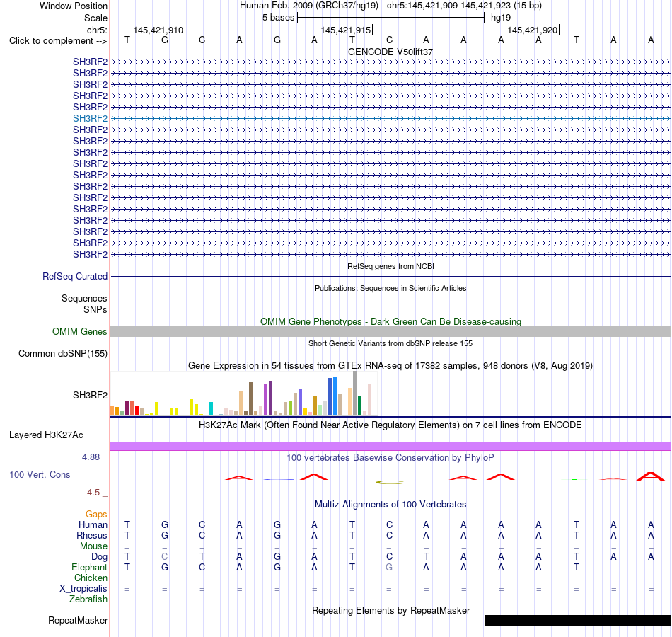The height and width of the screenshot is (637, 672).
Task: Click the RefSeq Curated intron line
Action: pos(390,276)
